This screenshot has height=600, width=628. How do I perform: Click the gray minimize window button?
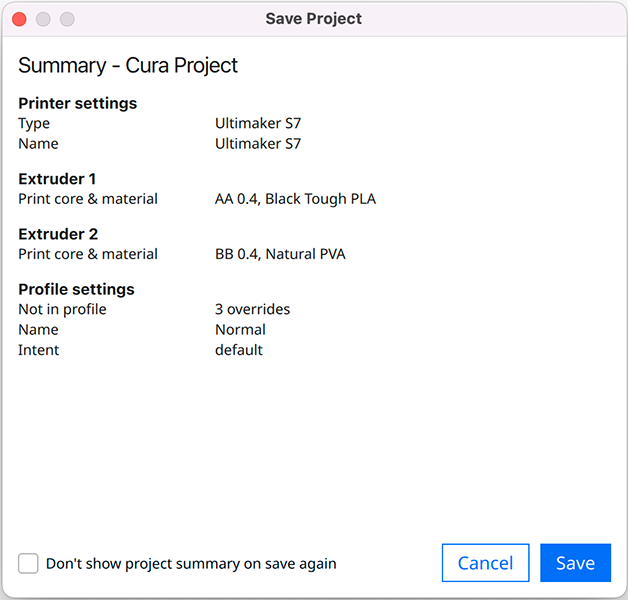pyautogui.click(x=43, y=19)
